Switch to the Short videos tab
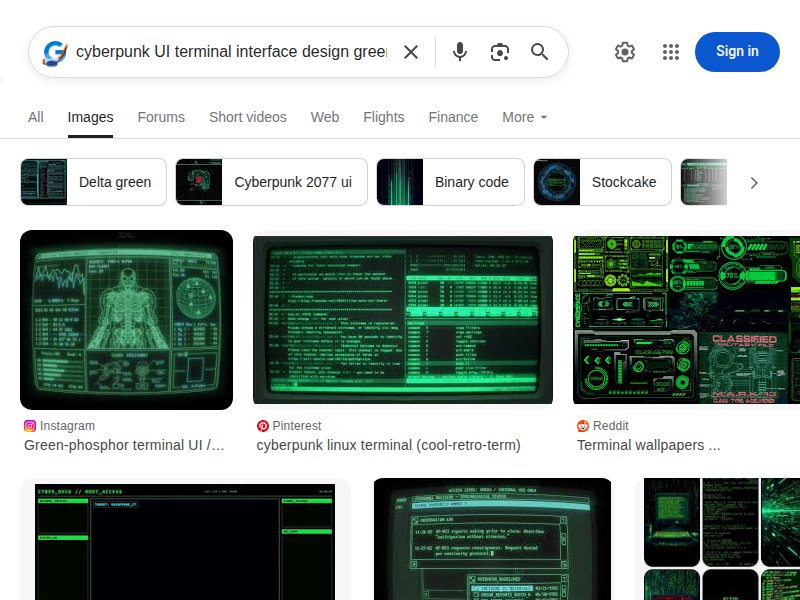 (x=247, y=117)
